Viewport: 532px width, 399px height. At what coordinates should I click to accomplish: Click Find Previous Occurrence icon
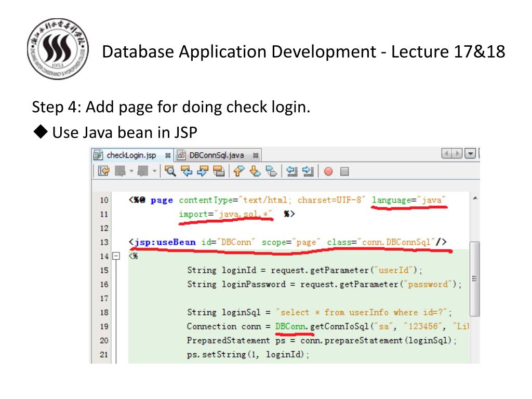[187, 171]
